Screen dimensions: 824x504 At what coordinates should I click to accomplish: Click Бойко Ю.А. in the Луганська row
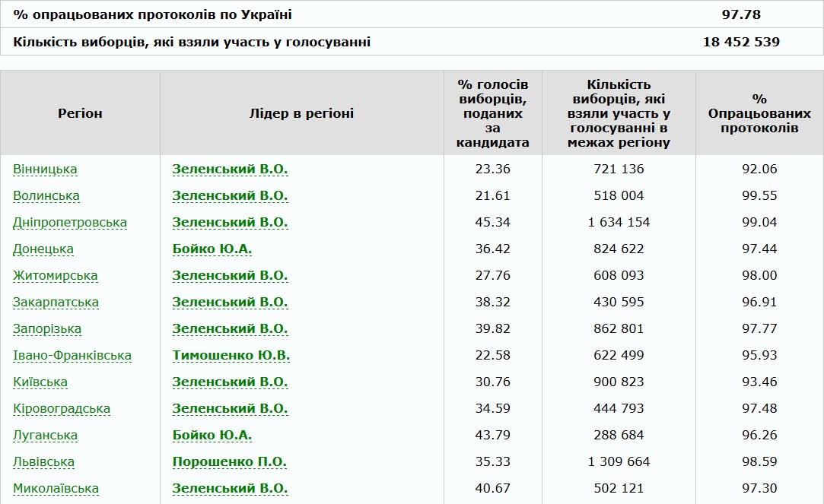pyautogui.click(x=212, y=436)
